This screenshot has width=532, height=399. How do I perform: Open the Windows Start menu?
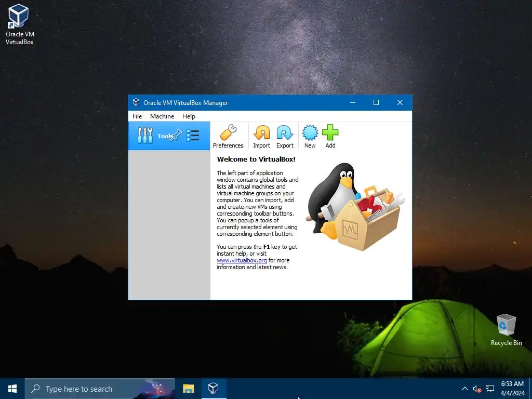tap(12, 389)
